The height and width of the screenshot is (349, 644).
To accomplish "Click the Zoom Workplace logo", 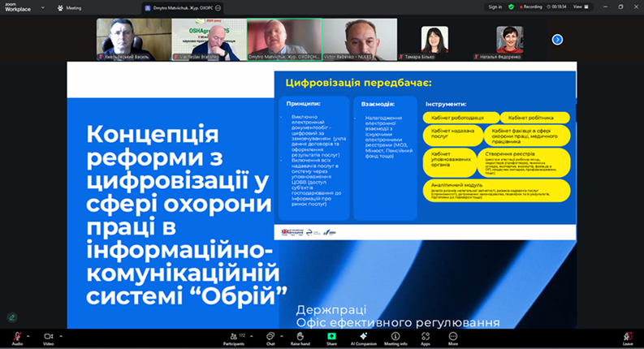I will (x=17, y=7).
